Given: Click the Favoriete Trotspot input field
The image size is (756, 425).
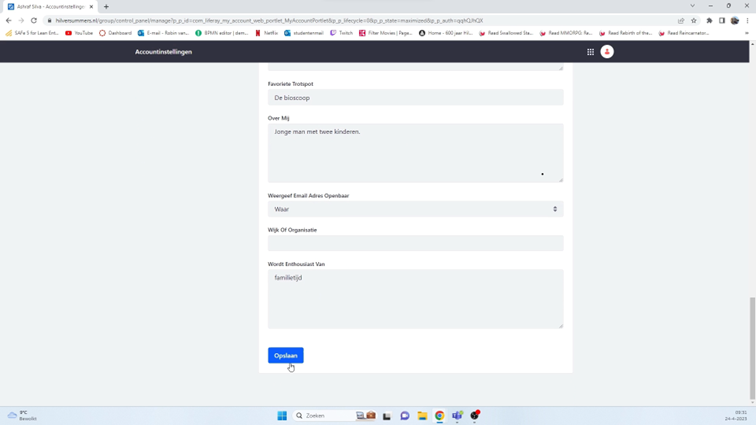Looking at the screenshot, I should 415,98.
